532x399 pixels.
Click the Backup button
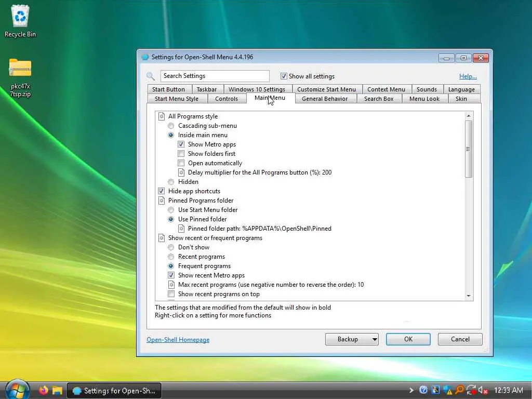[x=348, y=339]
